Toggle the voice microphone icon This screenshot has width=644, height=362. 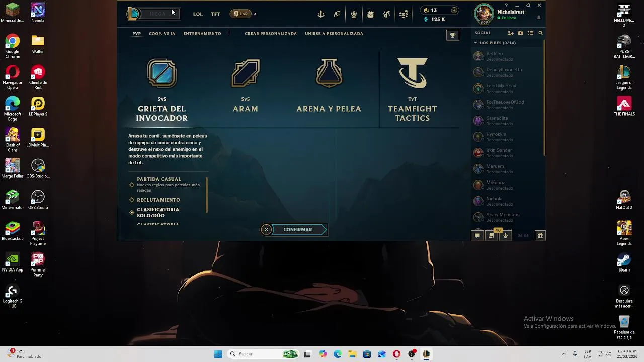tap(506, 235)
